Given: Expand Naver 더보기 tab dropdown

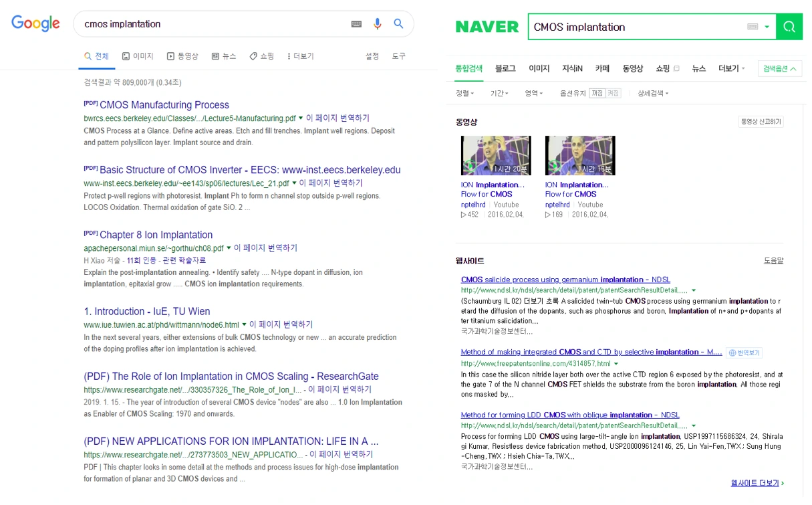Looking at the screenshot, I should point(731,68).
